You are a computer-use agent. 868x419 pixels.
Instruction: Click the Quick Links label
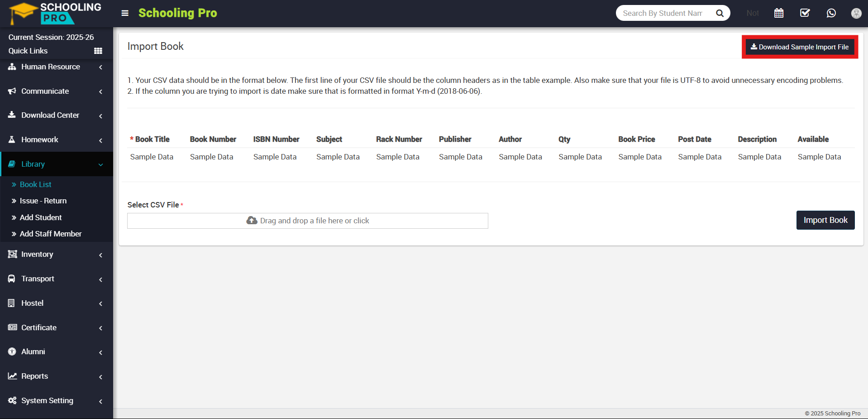click(x=28, y=51)
